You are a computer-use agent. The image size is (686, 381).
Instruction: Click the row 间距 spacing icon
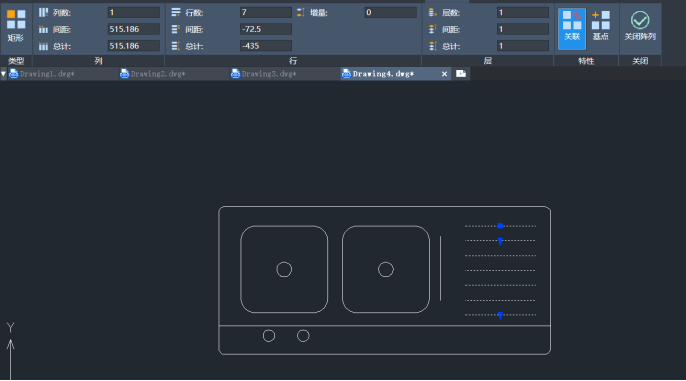pyautogui.click(x=176, y=29)
